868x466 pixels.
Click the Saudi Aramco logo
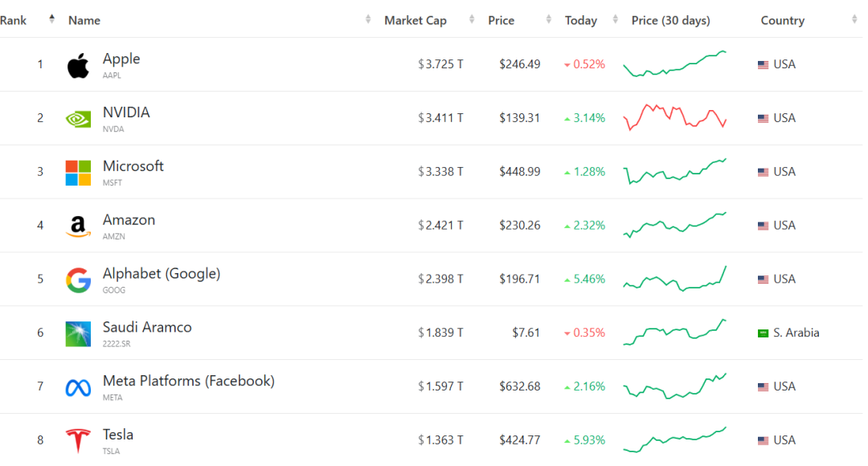(78, 333)
